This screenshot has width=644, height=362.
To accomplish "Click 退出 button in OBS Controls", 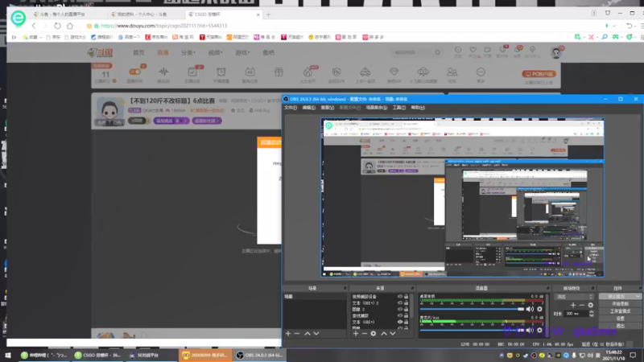I will (x=620, y=326).
